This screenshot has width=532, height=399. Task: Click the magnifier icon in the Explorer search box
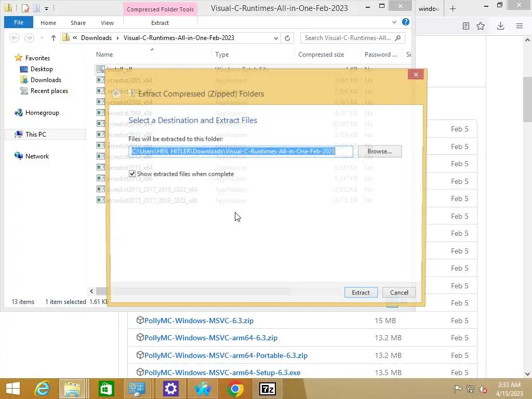pyautogui.click(x=398, y=37)
